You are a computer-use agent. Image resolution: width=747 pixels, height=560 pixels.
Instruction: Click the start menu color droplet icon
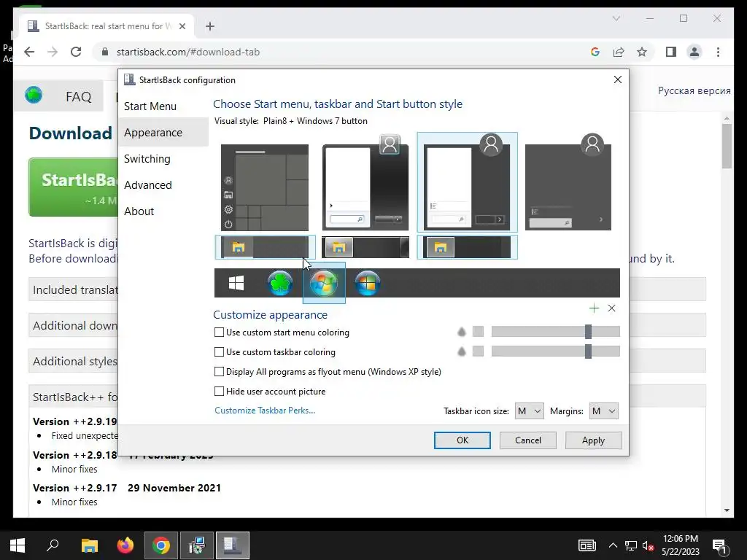[x=461, y=332]
